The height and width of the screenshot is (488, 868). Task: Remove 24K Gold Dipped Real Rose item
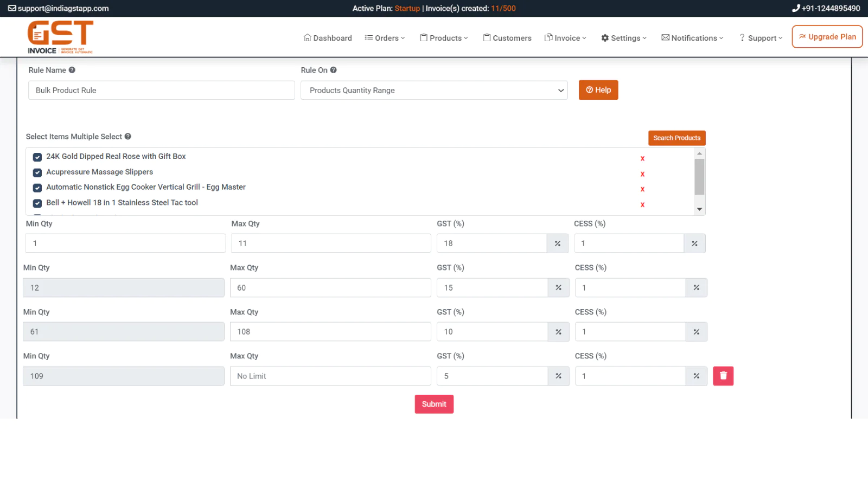click(642, 159)
